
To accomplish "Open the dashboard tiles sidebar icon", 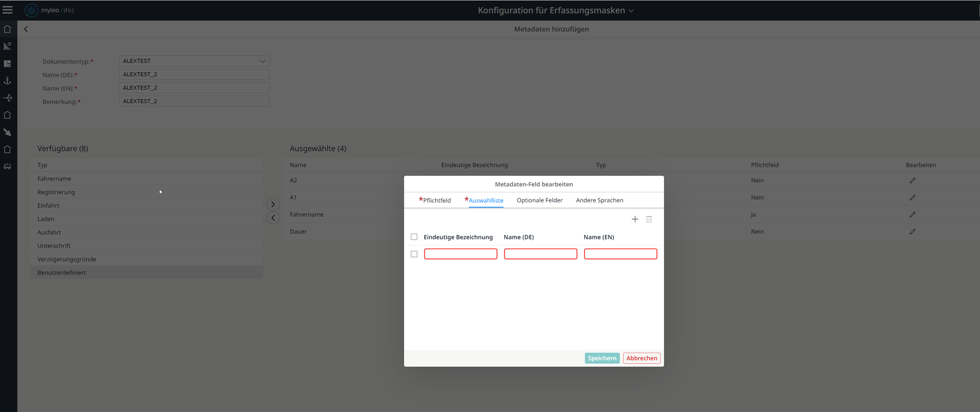I will (7, 64).
